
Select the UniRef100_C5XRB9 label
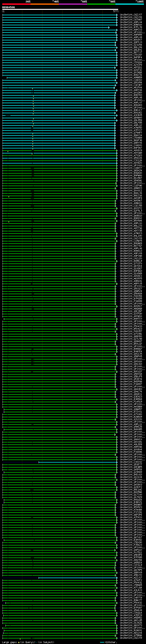(131, 138)
